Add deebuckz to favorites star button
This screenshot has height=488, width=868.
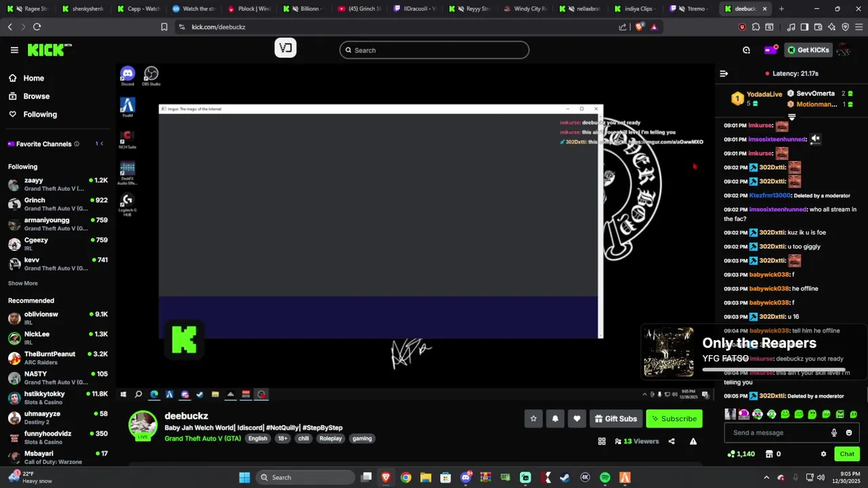(533, 419)
